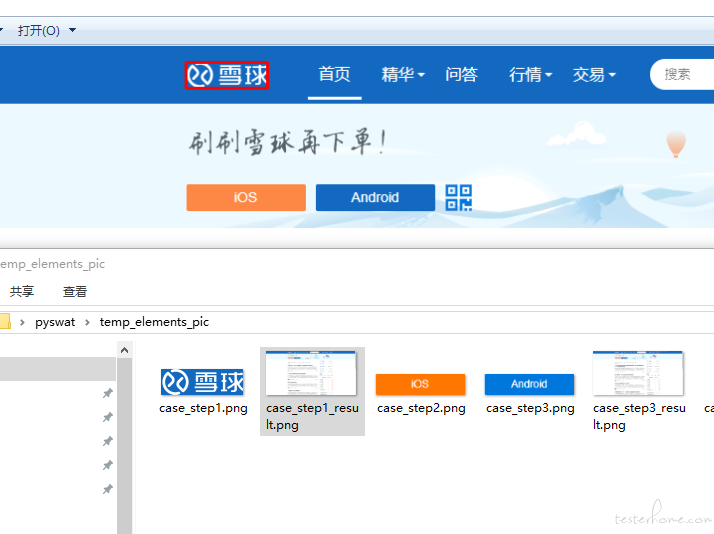Select the case_step3_result.png thumbnail
The image size is (714, 534).
tap(638, 373)
